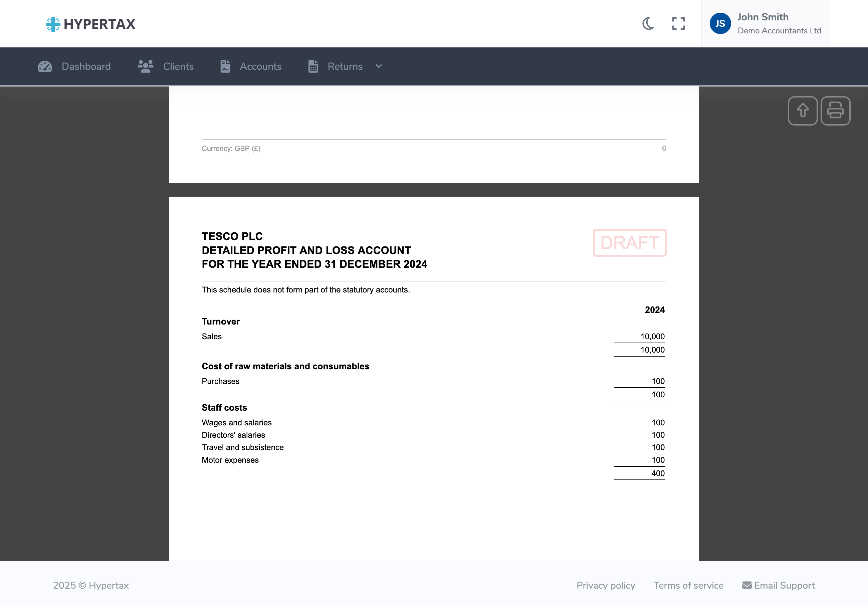Enter fullscreen mode via the expand icon
Screen dimensions: 868x605
pos(679,23)
